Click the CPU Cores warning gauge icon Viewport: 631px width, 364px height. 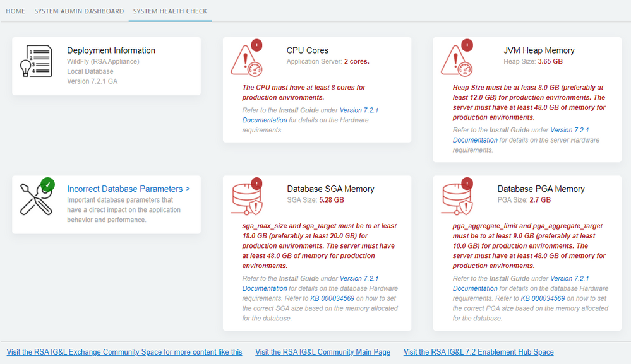coord(246,61)
